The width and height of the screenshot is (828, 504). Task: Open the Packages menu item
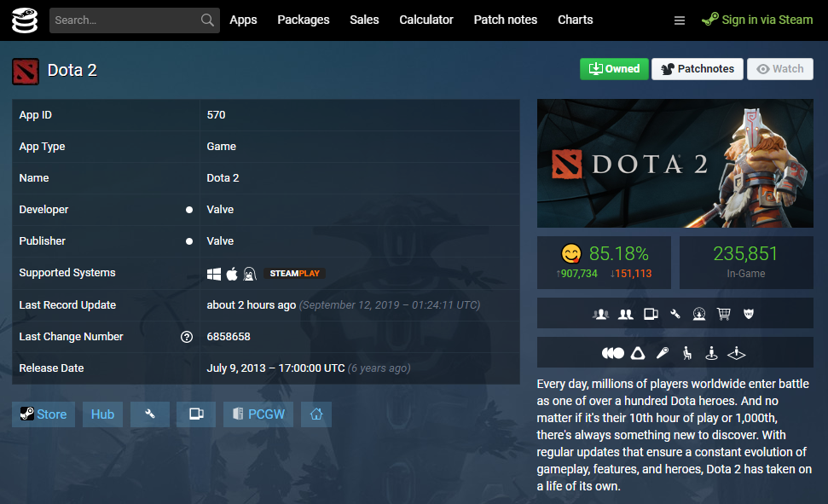tap(303, 20)
